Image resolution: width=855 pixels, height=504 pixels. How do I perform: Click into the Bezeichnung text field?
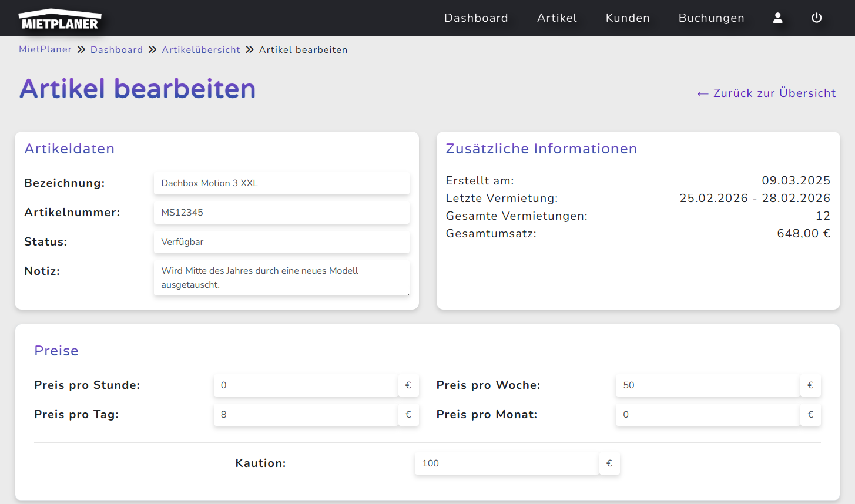click(281, 183)
